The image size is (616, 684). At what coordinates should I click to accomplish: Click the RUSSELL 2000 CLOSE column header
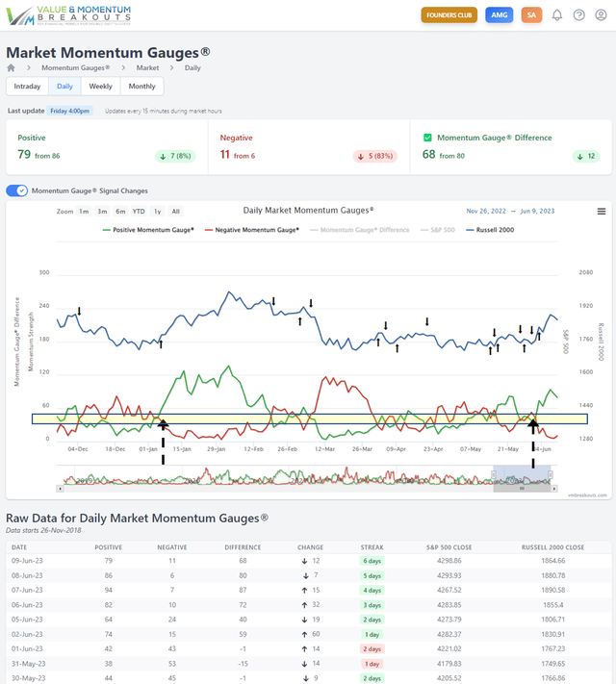click(552, 547)
